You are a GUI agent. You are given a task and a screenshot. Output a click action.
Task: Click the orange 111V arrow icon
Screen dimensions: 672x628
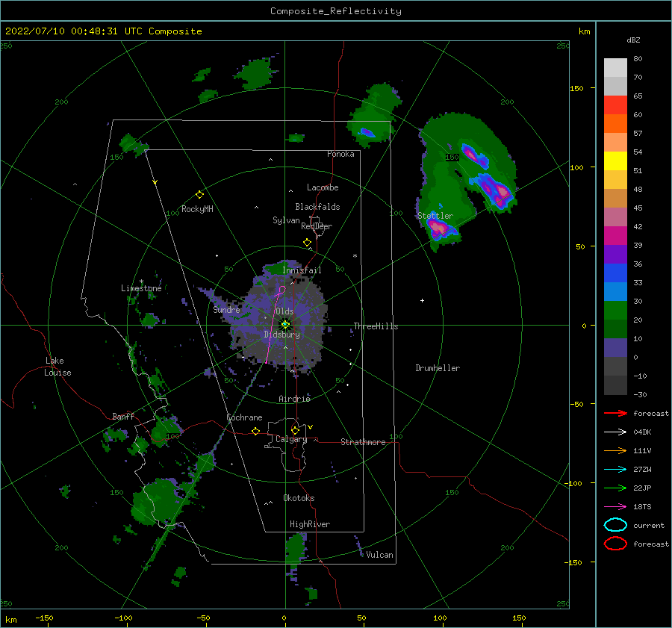pos(615,450)
